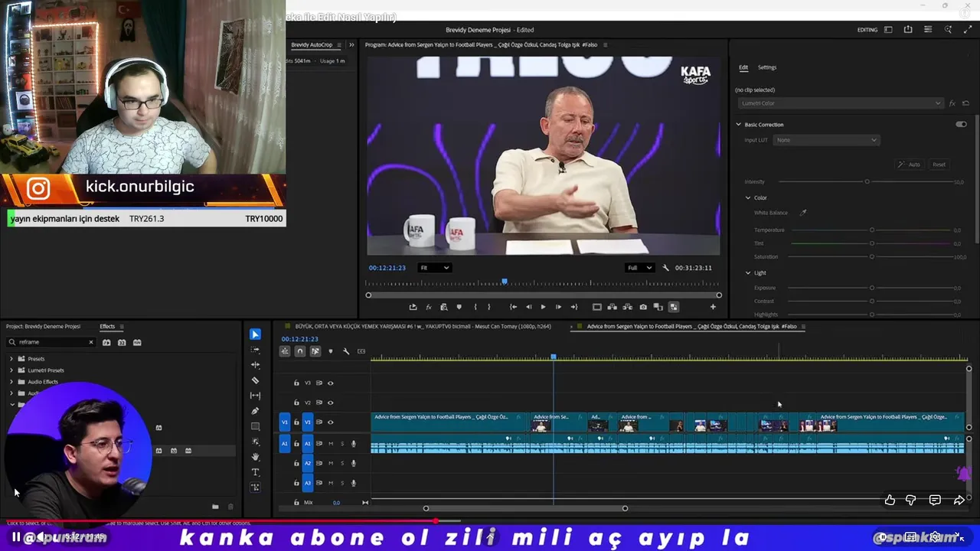Expand the Presets folder
Screen dimensions: 980x551
(11, 359)
